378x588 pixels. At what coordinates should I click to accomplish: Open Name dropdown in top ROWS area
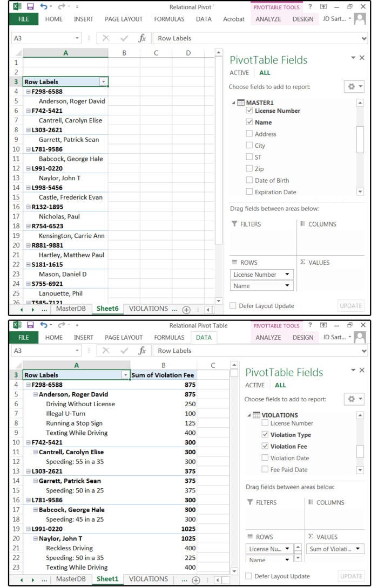pyautogui.click(x=287, y=285)
